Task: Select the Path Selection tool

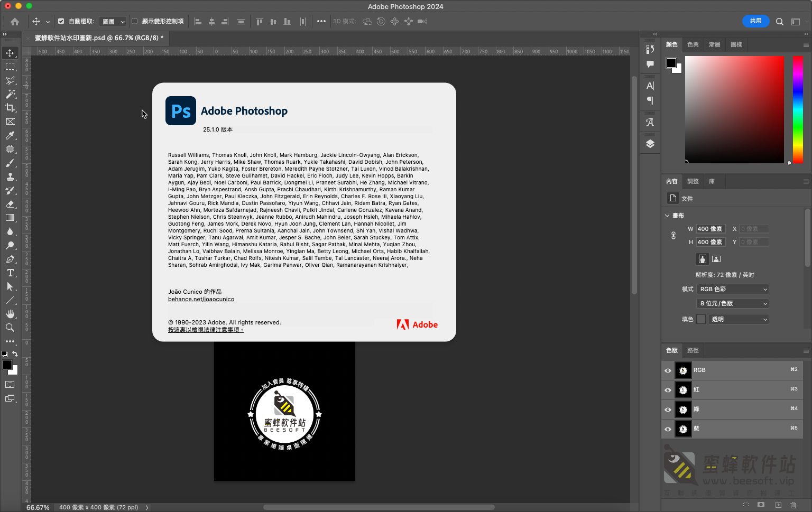Action: [10, 286]
